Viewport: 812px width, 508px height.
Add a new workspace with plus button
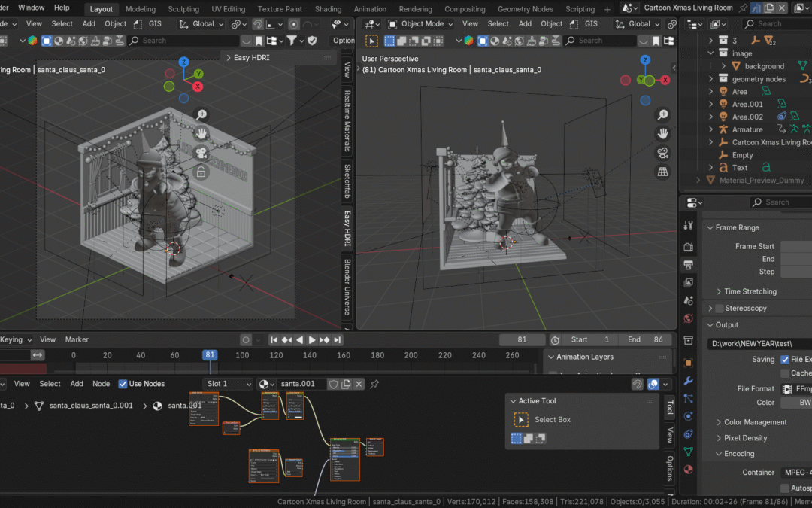607,9
